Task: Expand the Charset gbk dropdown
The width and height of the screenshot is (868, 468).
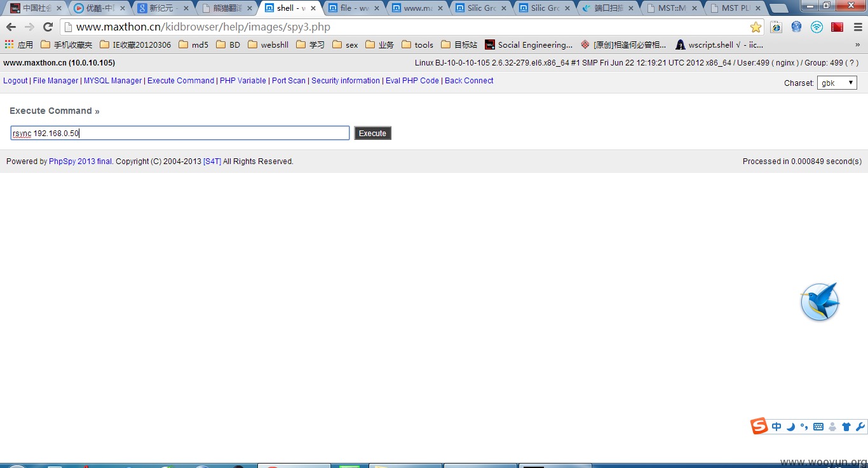Action: click(x=837, y=83)
